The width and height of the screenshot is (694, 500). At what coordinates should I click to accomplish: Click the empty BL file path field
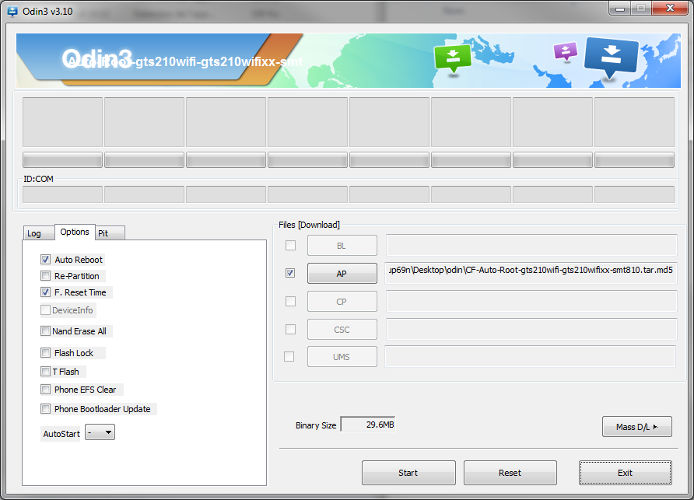pos(531,245)
